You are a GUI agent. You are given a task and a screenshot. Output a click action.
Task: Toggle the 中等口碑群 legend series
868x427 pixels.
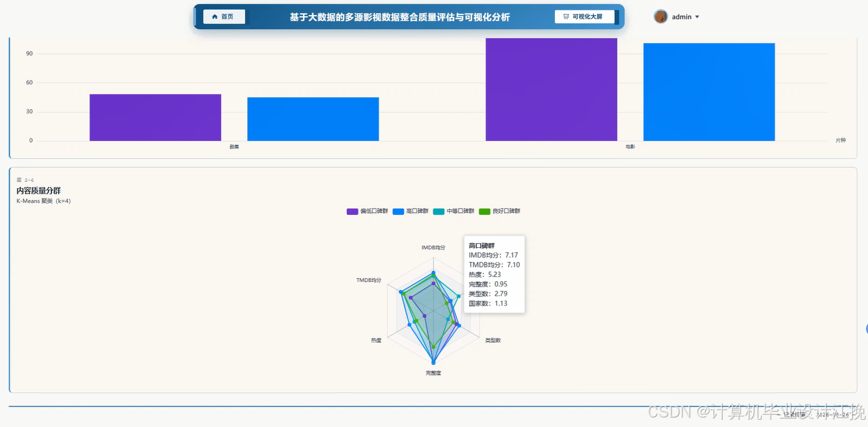click(x=454, y=212)
